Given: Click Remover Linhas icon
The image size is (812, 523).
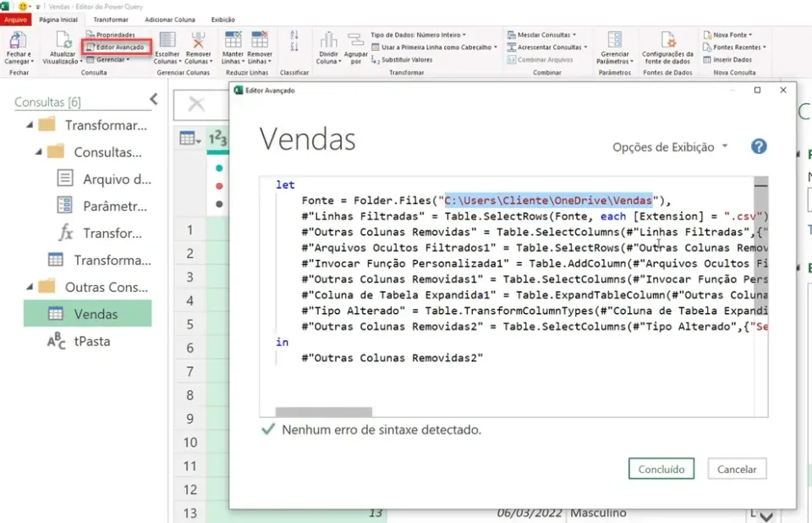Looking at the screenshot, I should pyautogui.click(x=260, y=40).
